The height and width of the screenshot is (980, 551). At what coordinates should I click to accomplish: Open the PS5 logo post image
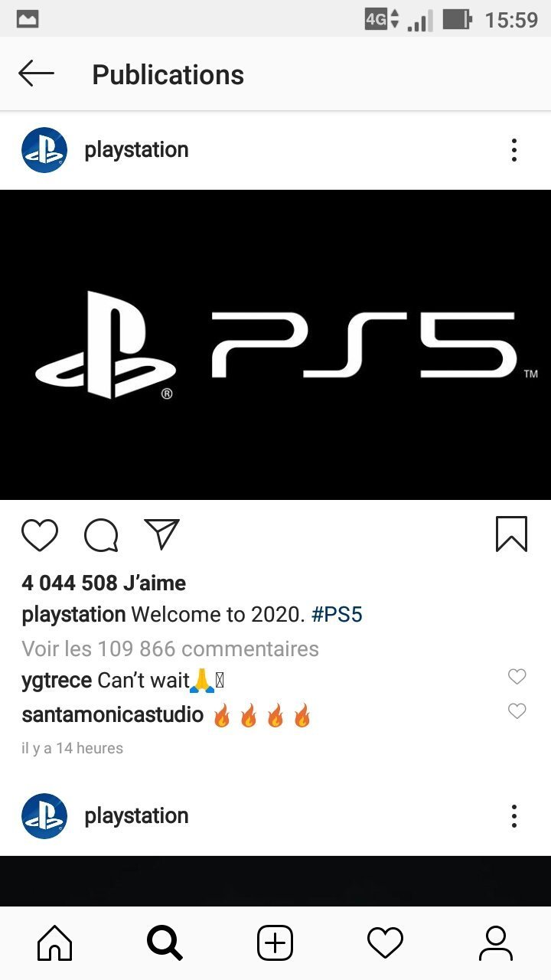275,345
